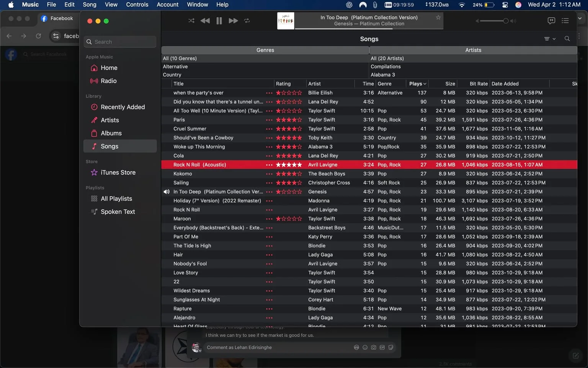588x368 pixels.
Task: Open more options for Hair
Action: (269, 255)
